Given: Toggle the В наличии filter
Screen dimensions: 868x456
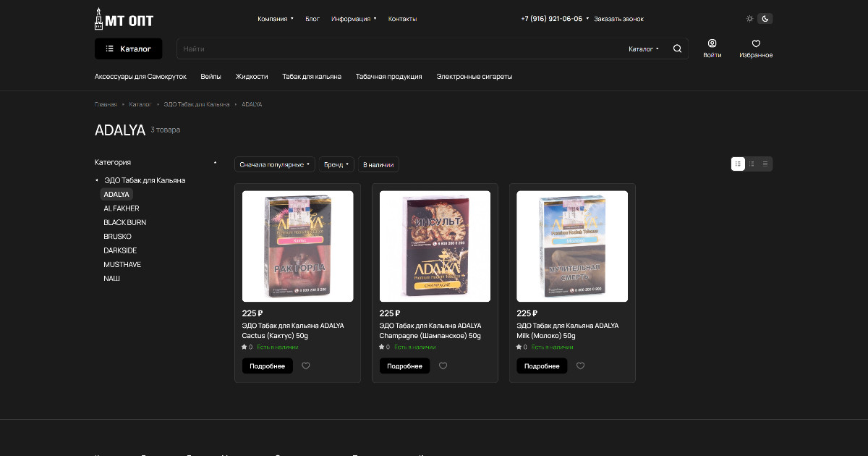Looking at the screenshot, I should 378,165.
